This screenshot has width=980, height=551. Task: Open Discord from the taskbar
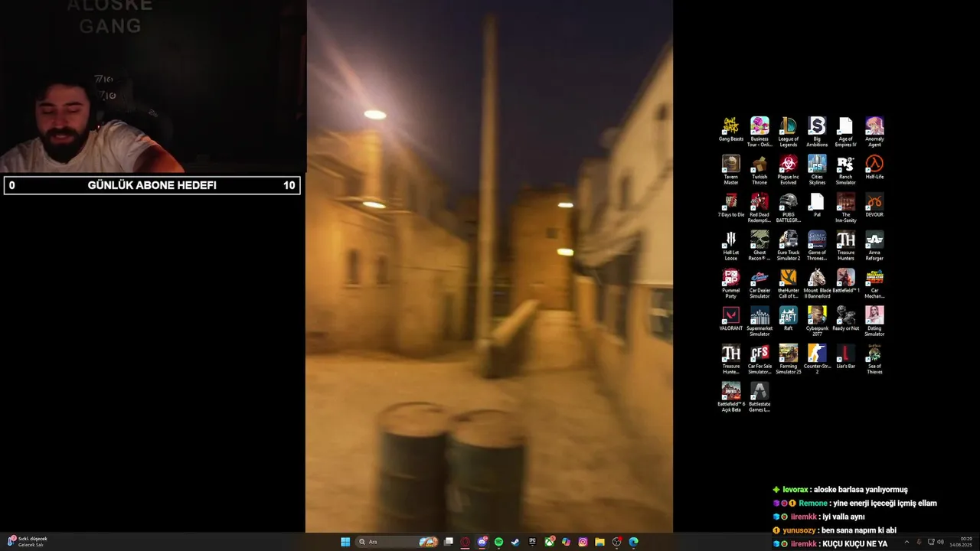[482, 542]
